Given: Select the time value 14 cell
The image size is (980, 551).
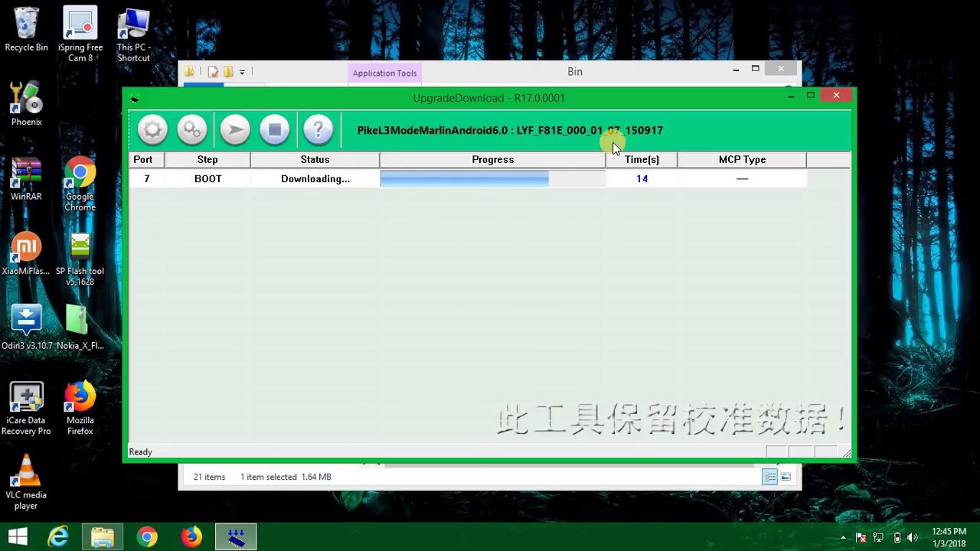Looking at the screenshot, I should [642, 178].
